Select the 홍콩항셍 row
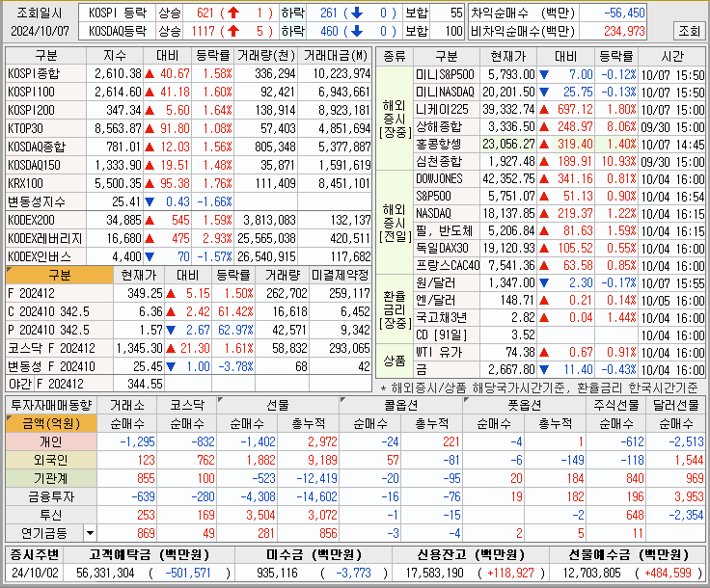The width and height of the screenshot is (710, 588). point(560,145)
